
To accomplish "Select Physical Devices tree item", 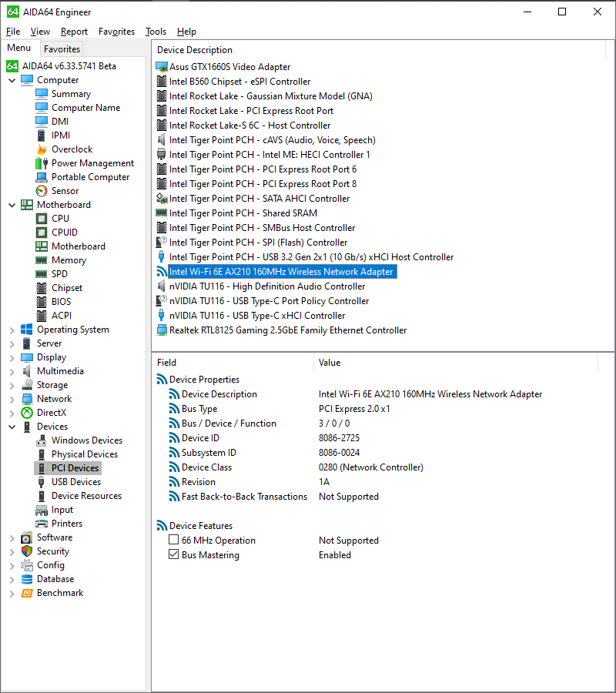I will pos(85,454).
